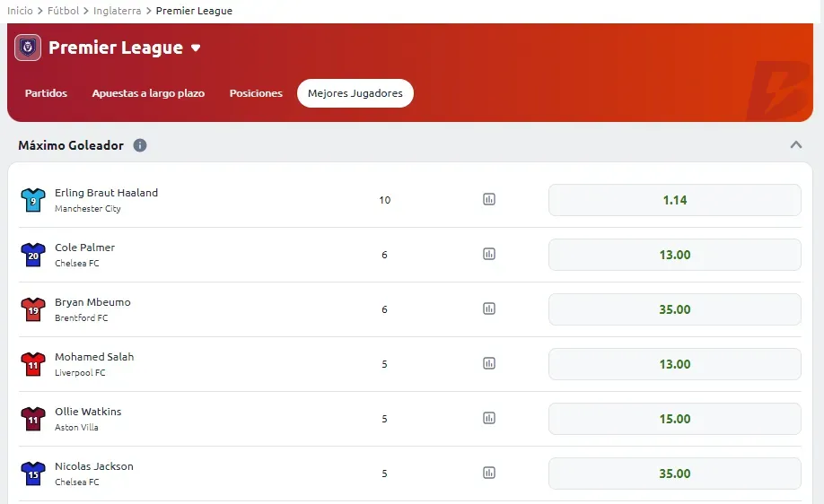The width and height of the screenshot is (824, 504).
Task: Click Haaland's light blue number 9 jersey
Action: [x=33, y=200]
